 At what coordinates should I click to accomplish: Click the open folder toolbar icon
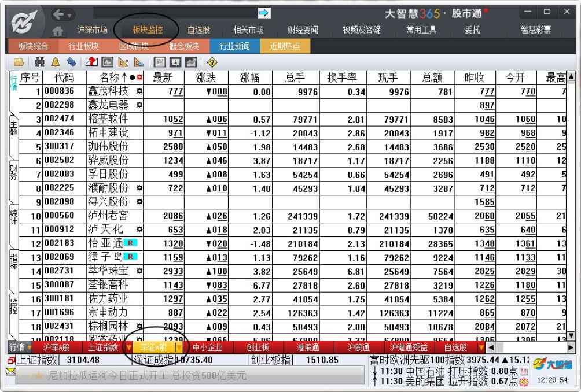(x=19, y=62)
